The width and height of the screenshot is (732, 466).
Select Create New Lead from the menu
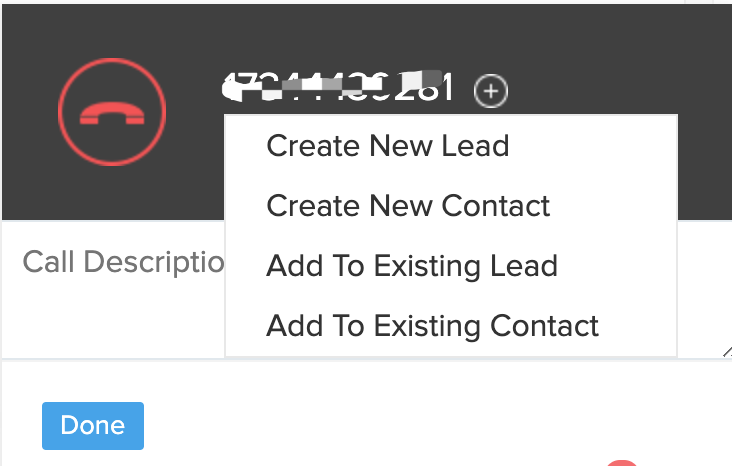[x=387, y=146]
